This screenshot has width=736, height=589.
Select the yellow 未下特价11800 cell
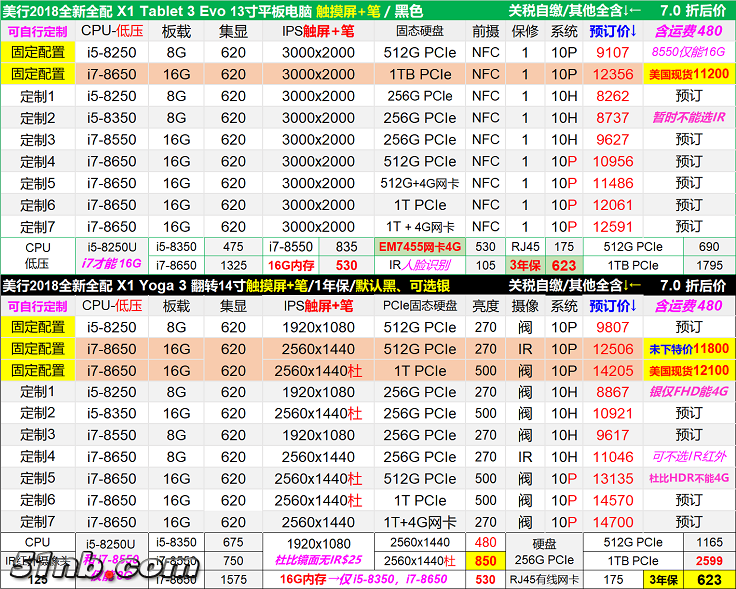[688, 349]
